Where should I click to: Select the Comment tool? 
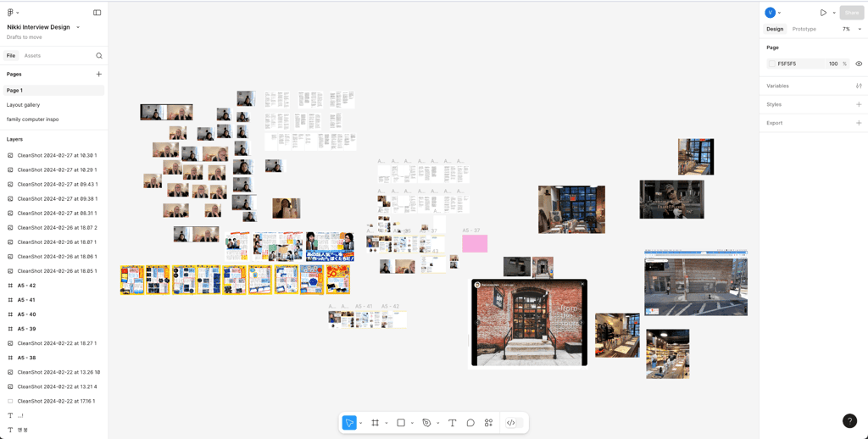pyautogui.click(x=470, y=423)
